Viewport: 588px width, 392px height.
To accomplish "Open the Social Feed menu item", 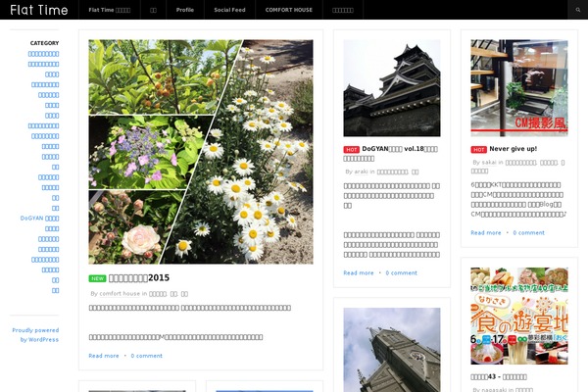I will 229,10.
